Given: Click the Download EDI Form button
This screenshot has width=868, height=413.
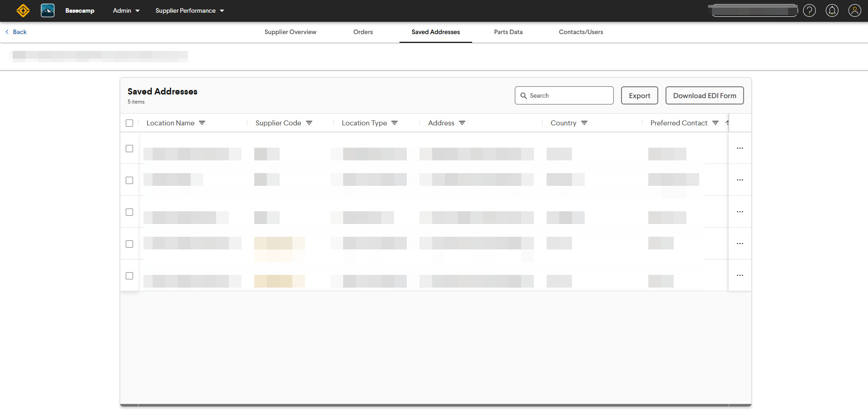Looking at the screenshot, I should (704, 95).
